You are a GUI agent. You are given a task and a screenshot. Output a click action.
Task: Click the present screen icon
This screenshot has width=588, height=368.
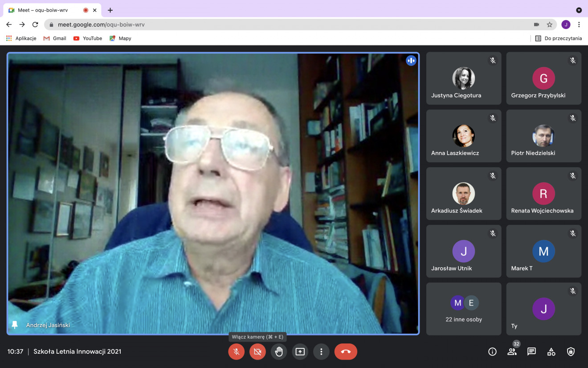click(x=300, y=351)
